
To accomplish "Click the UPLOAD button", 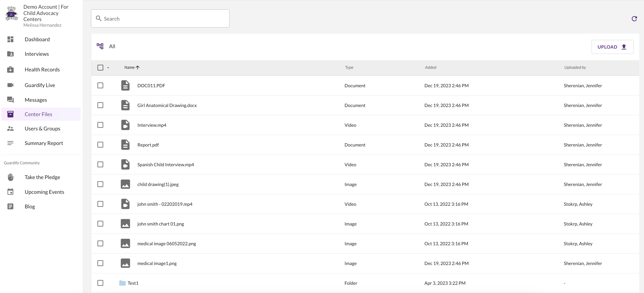I will (x=612, y=47).
